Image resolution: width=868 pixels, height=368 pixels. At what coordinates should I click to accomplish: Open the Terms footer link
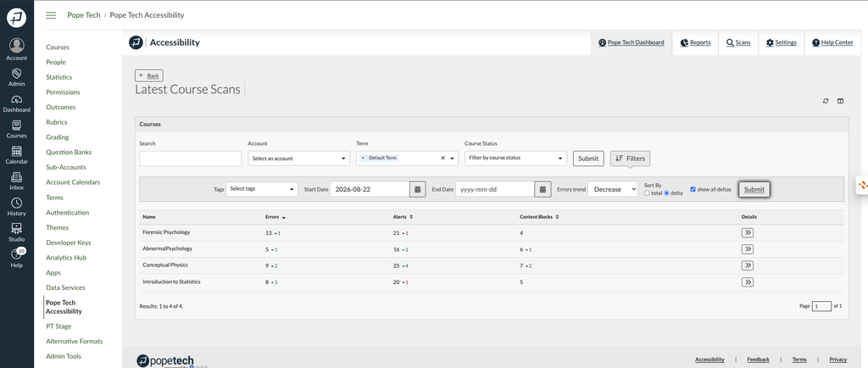tap(799, 360)
